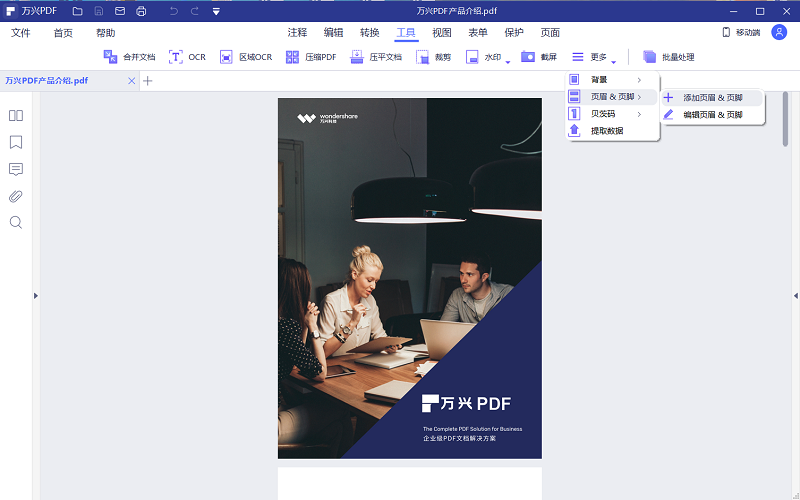Switch to the 保护 tab

point(514,33)
